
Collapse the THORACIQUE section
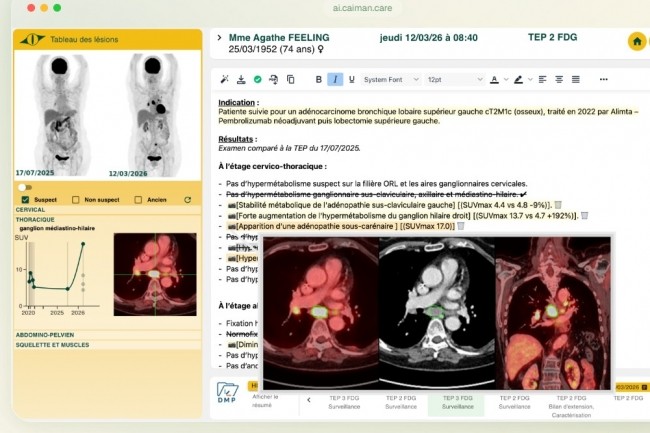[107, 220]
